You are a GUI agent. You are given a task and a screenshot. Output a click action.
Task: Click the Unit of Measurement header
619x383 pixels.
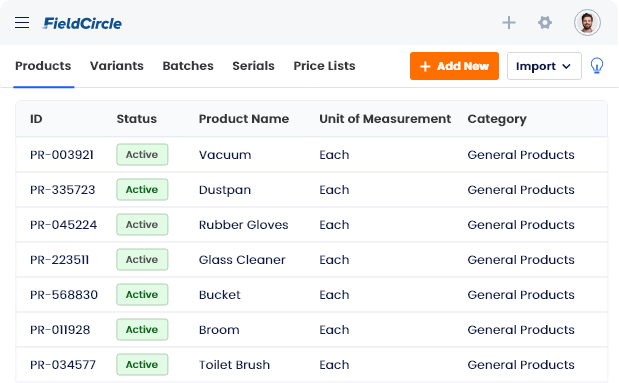click(x=385, y=119)
